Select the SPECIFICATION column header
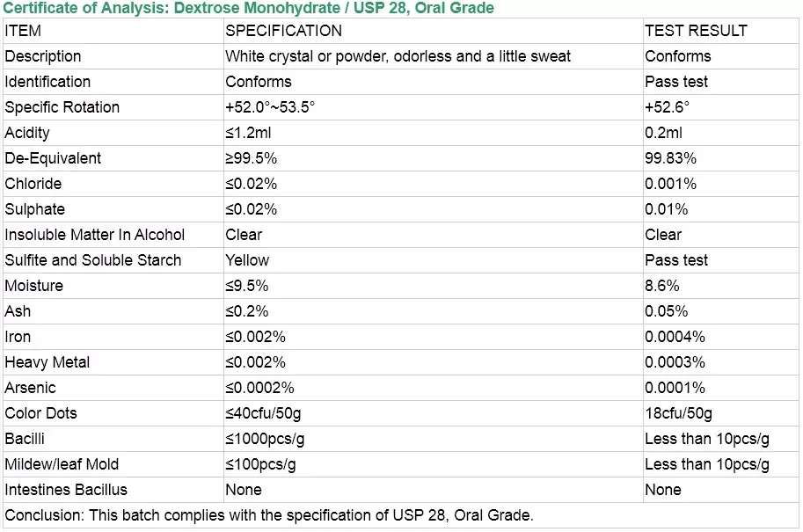The image size is (803, 532). pyautogui.click(x=283, y=31)
